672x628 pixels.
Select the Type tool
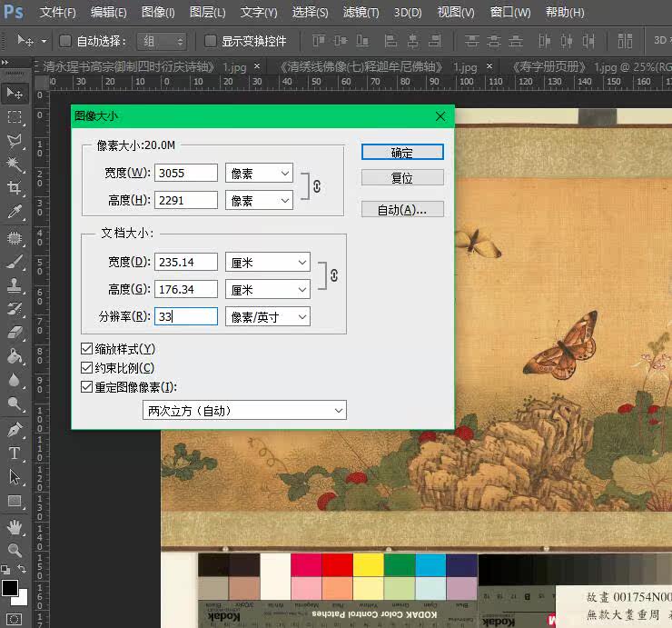pyautogui.click(x=15, y=454)
